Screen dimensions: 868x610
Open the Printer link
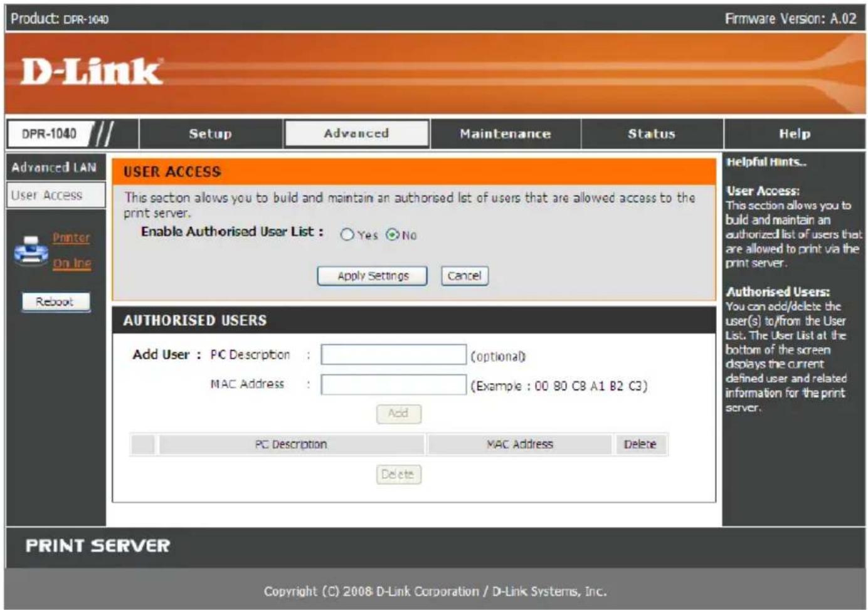[x=71, y=238]
